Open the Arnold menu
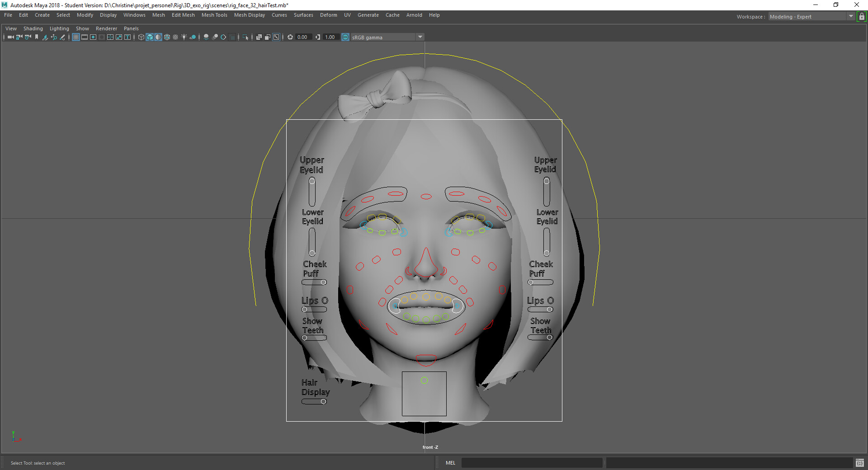The width and height of the screenshot is (868, 470). click(414, 15)
